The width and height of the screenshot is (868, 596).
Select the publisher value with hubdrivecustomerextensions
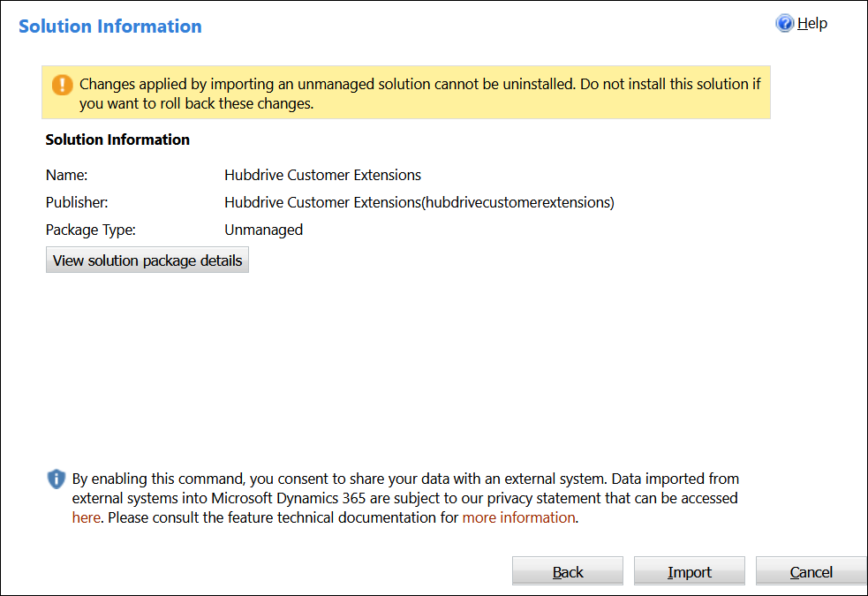tap(419, 202)
